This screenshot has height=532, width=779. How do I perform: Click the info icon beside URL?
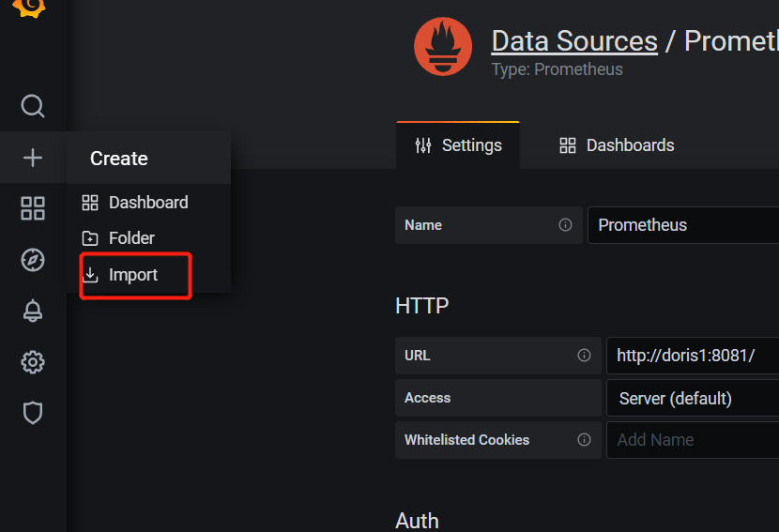pos(584,356)
